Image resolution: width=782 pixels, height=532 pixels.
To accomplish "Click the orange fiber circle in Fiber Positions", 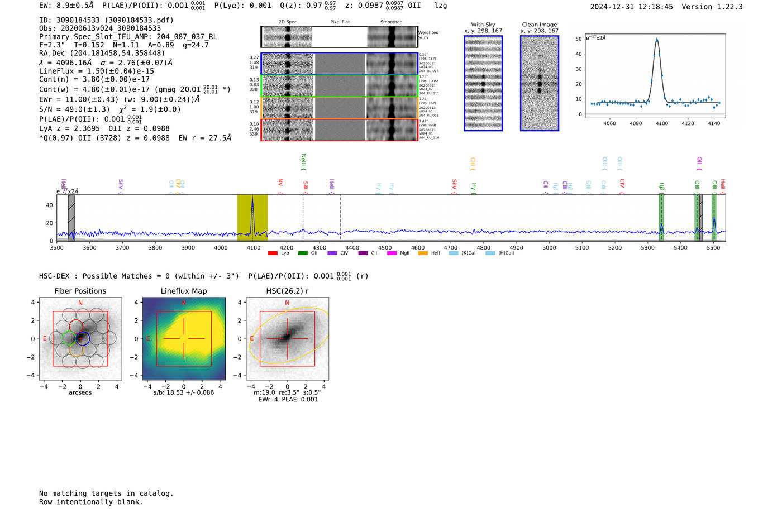I will point(76,349).
